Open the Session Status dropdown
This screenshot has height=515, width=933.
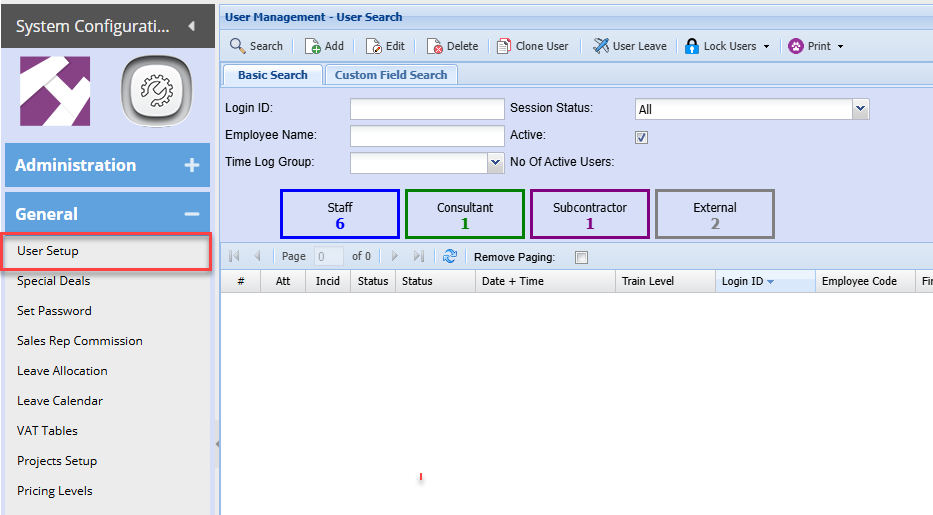tap(860, 109)
